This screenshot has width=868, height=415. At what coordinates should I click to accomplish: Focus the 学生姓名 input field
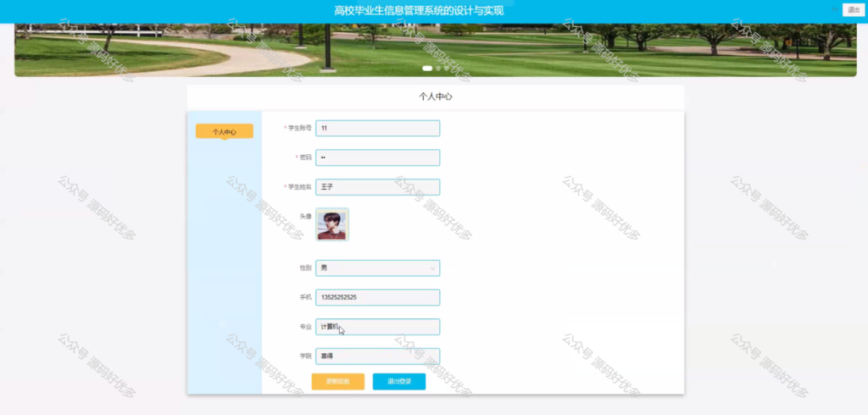(377, 187)
